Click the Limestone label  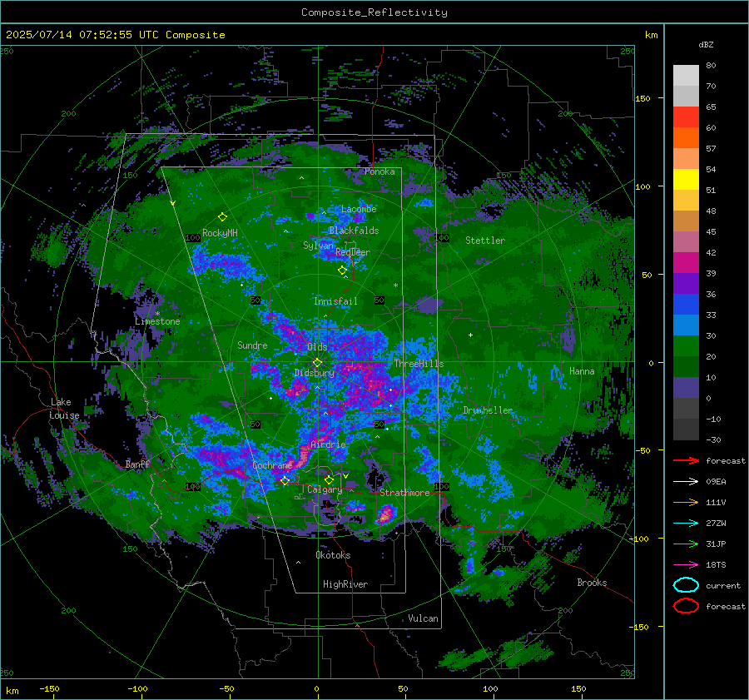pos(157,321)
